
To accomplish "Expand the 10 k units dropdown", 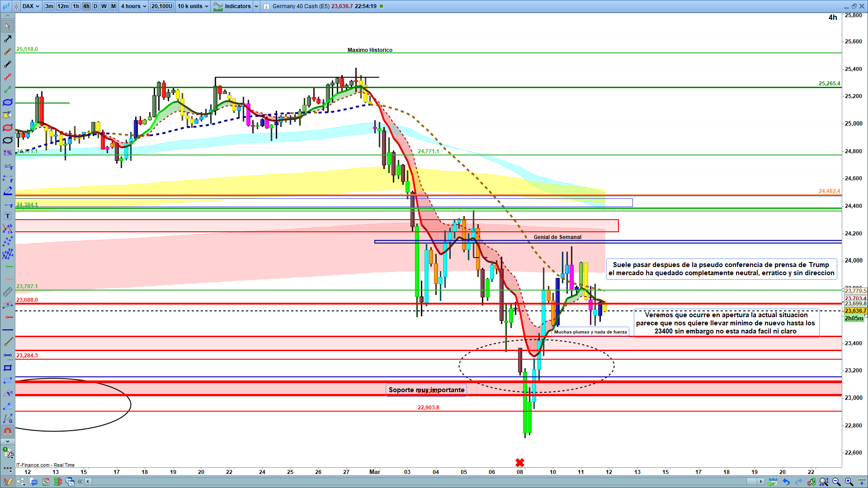I will (193, 6).
